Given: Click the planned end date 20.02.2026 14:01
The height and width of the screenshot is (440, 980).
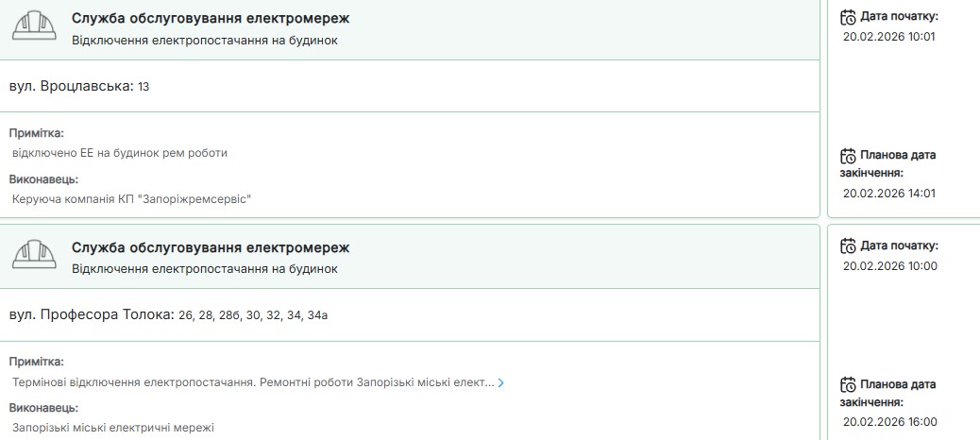Looking at the screenshot, I should [888, 193].
